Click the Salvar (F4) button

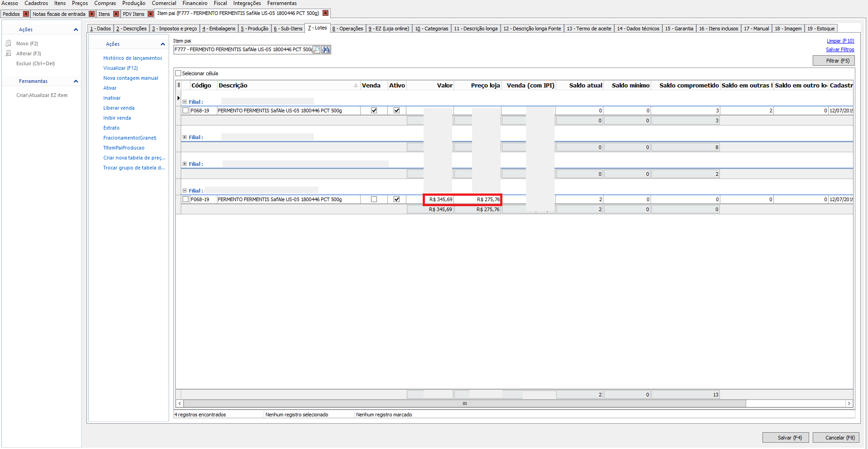click(786, 437)
